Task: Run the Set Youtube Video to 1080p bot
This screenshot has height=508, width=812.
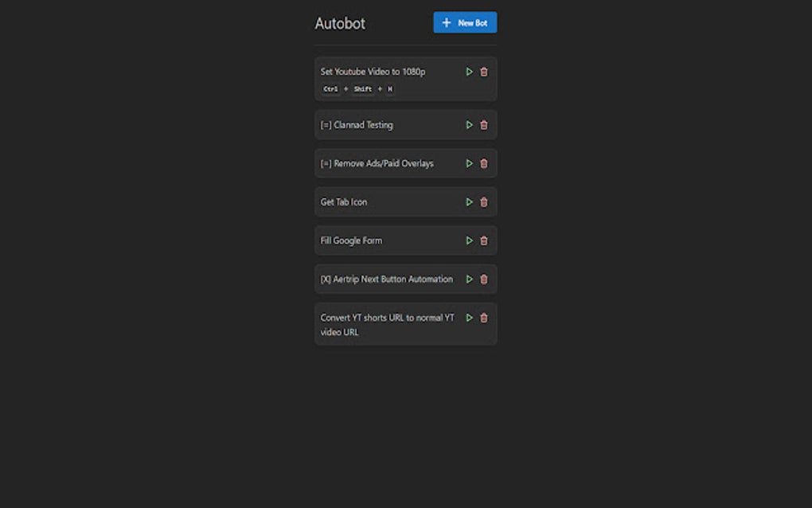Action: click(469, 71)
